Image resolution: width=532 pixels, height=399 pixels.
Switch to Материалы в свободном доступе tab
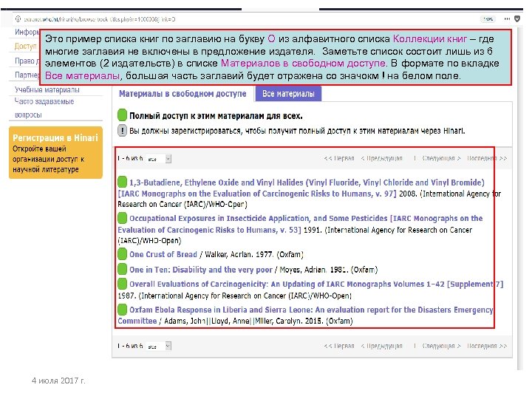click(183, 94)
